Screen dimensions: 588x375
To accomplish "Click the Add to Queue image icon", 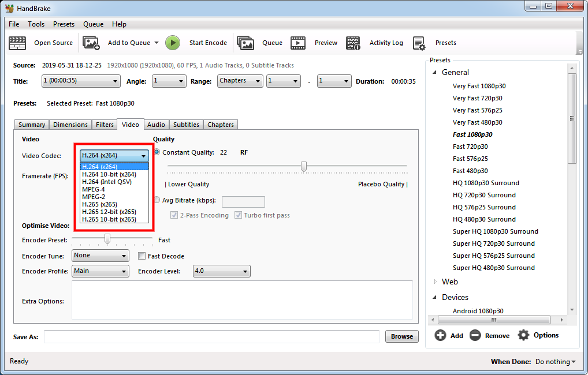I will (x=91, y=43).
